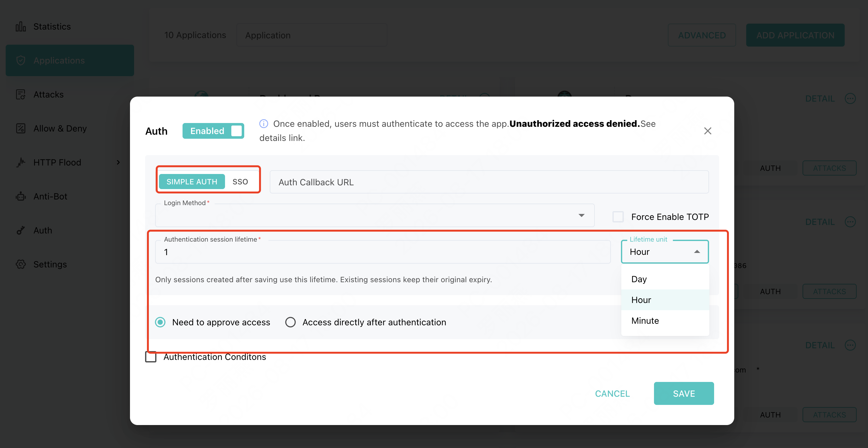Check the Force Enable TOTP box
Image resolution: width=868 pixels, height=448 pixels.
pos(618,216)
